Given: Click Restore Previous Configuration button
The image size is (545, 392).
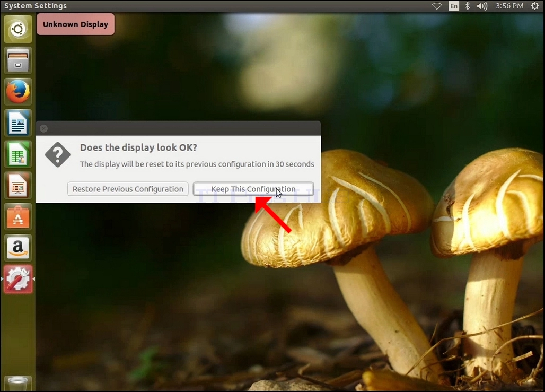Looking at the screenshot, I should (x=128, y=189).
